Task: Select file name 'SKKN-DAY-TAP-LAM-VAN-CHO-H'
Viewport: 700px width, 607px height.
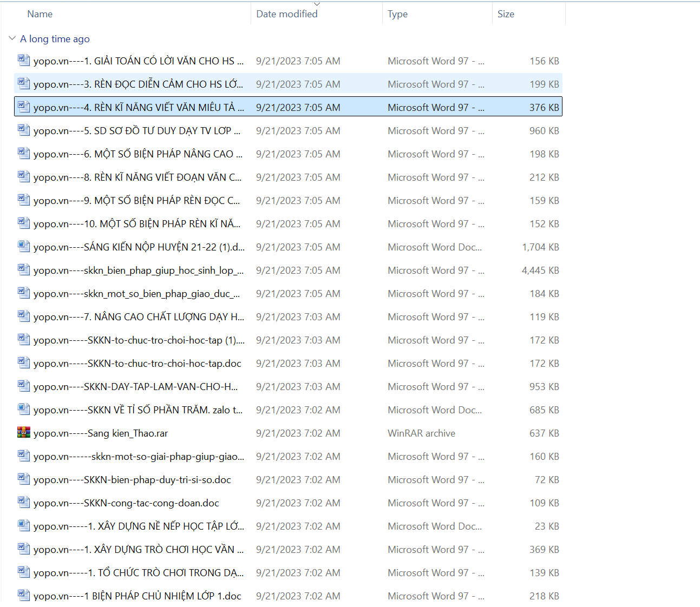Action: click(x=135, y=387)
